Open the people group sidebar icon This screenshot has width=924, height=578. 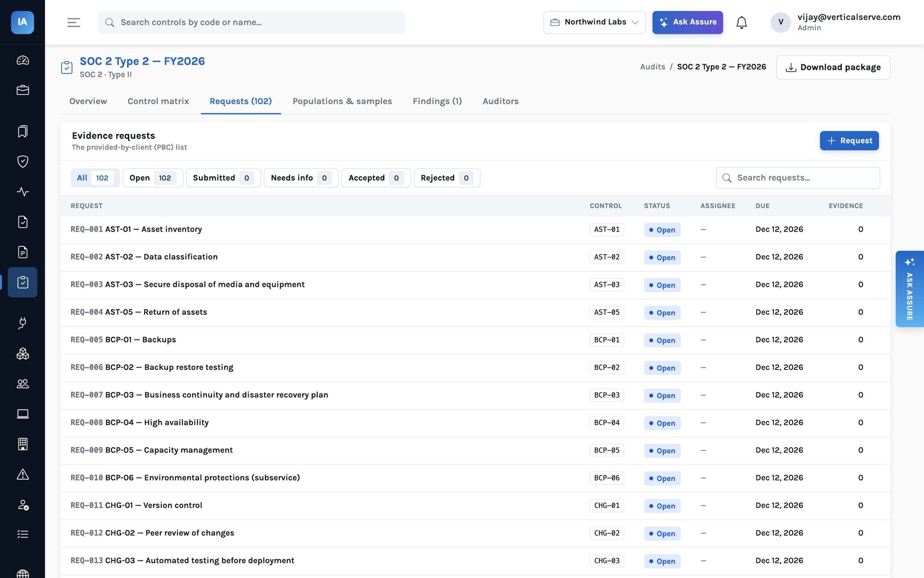tap(23, 384)
